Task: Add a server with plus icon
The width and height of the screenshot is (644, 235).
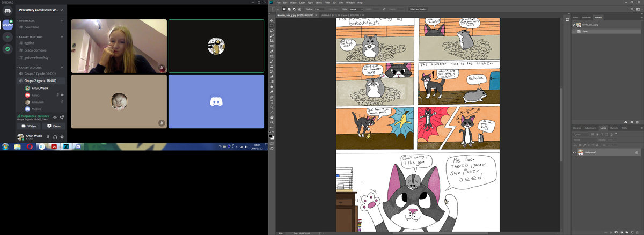Action: pyautogui.click(x=8, y=37)
